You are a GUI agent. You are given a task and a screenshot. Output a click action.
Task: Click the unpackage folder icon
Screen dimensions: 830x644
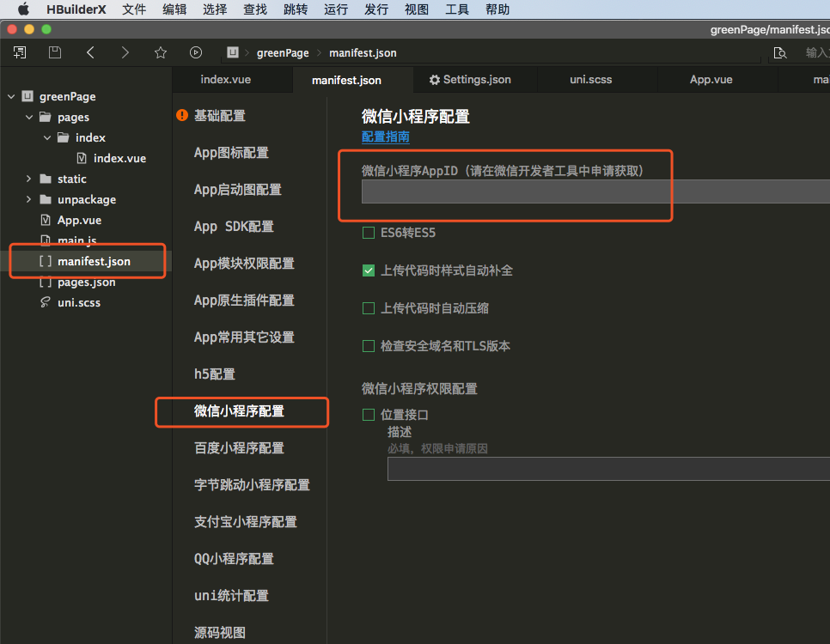[x=46, y=199]
